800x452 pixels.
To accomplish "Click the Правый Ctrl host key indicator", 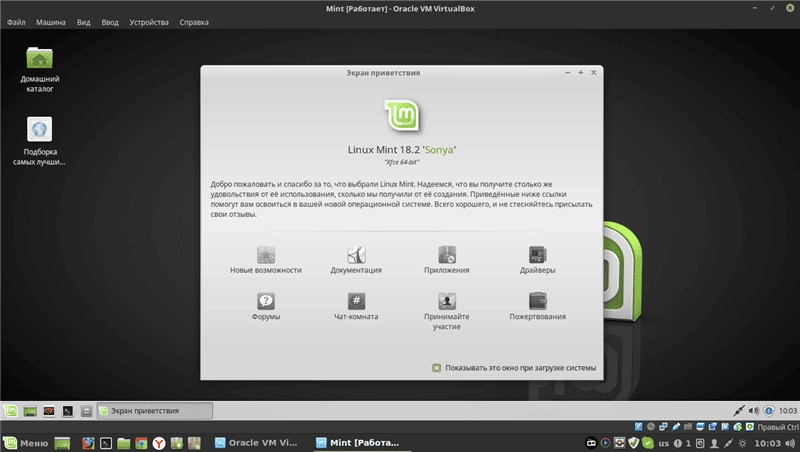I will coord(778,427).
